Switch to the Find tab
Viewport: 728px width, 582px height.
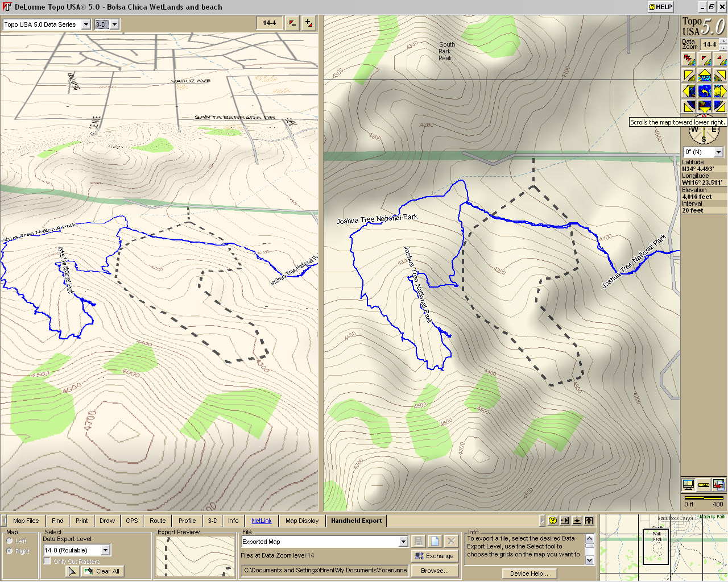tap(57, 521)
